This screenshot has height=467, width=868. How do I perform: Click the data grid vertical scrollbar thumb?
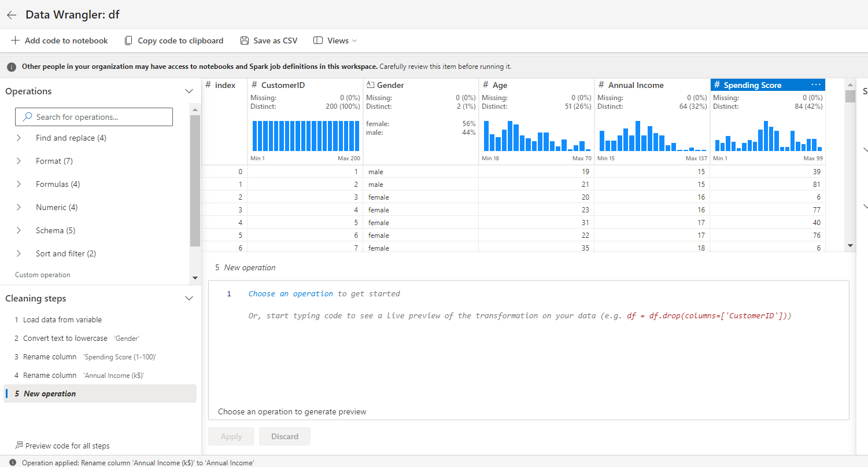pos(850,95)
